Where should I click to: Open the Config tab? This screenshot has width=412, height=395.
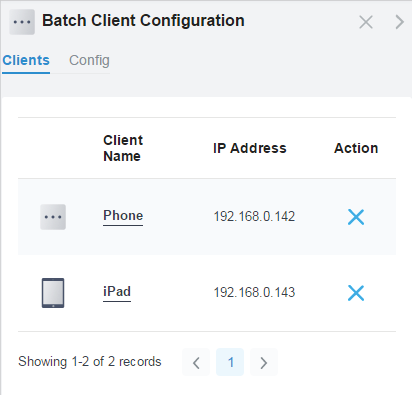click(89, 61)
